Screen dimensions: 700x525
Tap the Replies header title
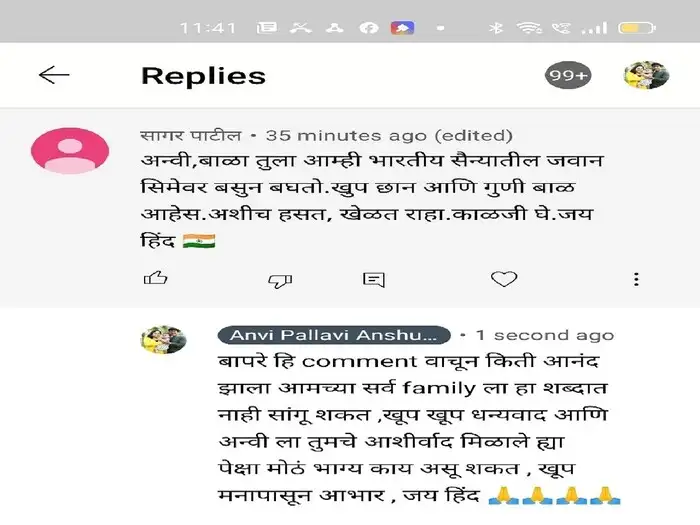click(x=204, y=76)
